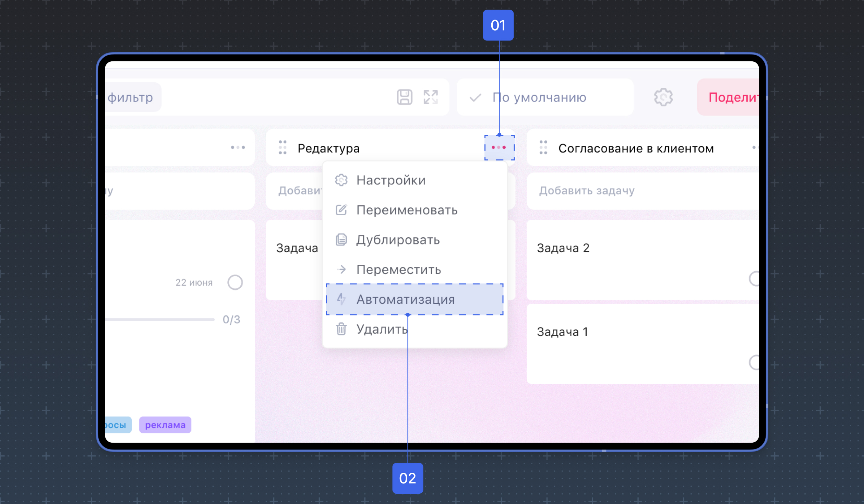This screenshot has height=504, width=864.
Task: Click the фильтр button
Action: 133,97
